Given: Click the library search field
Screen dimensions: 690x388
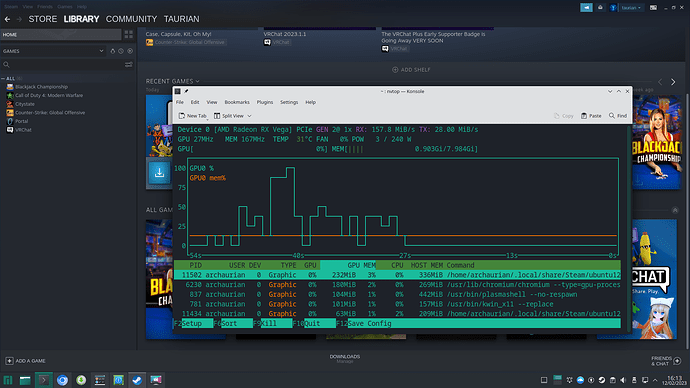Looking at the screenshot, I should point(62,65).
